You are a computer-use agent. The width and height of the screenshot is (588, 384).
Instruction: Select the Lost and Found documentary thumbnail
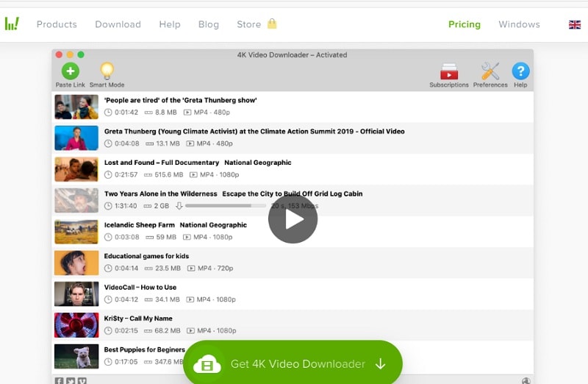pos(76,169)
